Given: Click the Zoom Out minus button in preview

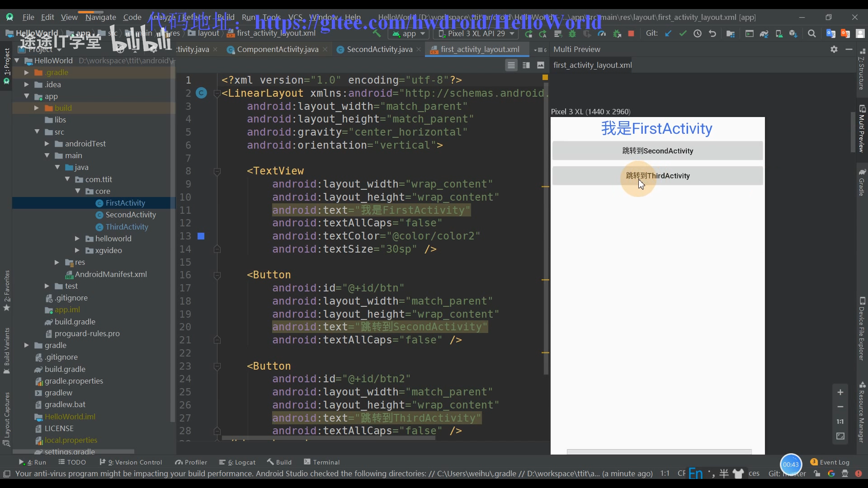Looking at the screenshot, I should click(x=840, y=407).
